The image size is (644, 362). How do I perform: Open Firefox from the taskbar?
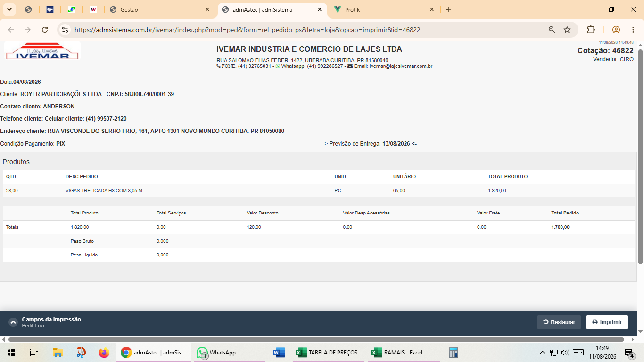coord(104,352)
